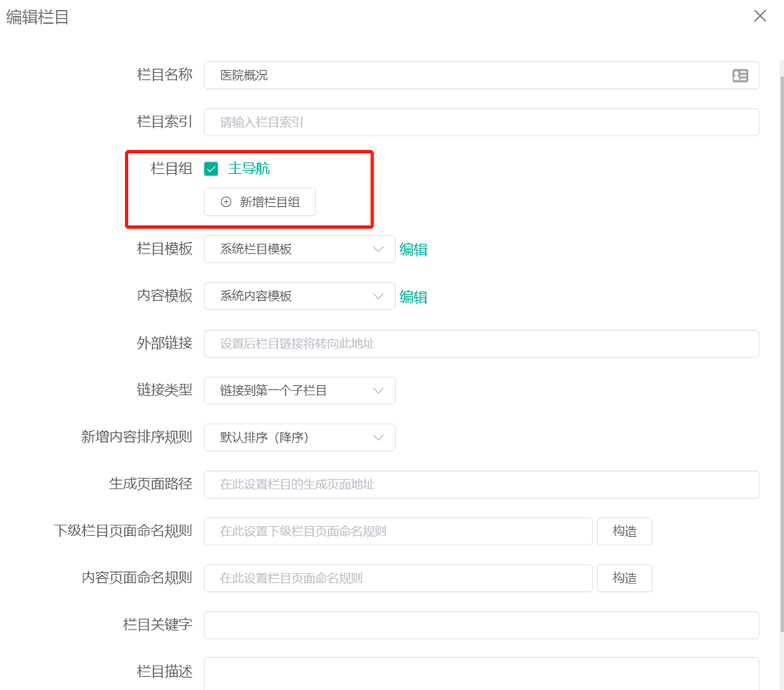
Task: Uncheck the 主导航 checkbox
Action: click(211, 168)
